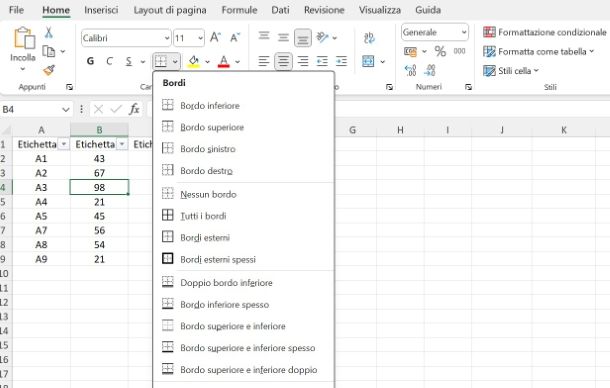The height and width of the screenshot is (388, 610).
Task: Open the underline style dropdown arrow
Action: tap(143, 61)
